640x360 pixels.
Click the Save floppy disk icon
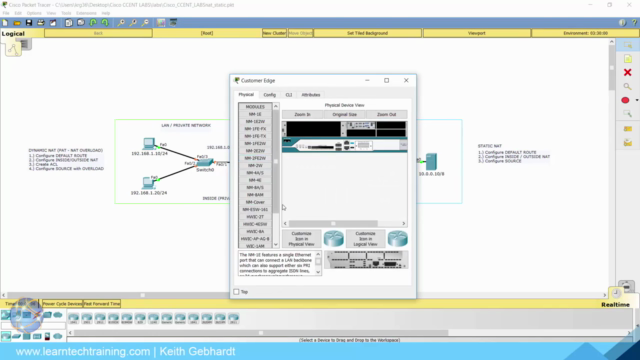click(x=29, y=23)
